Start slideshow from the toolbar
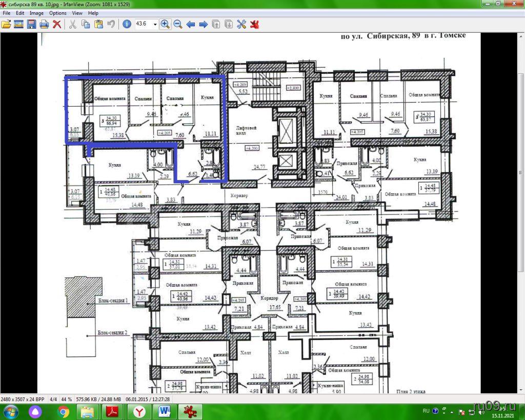525x420 pixels. 19,24
